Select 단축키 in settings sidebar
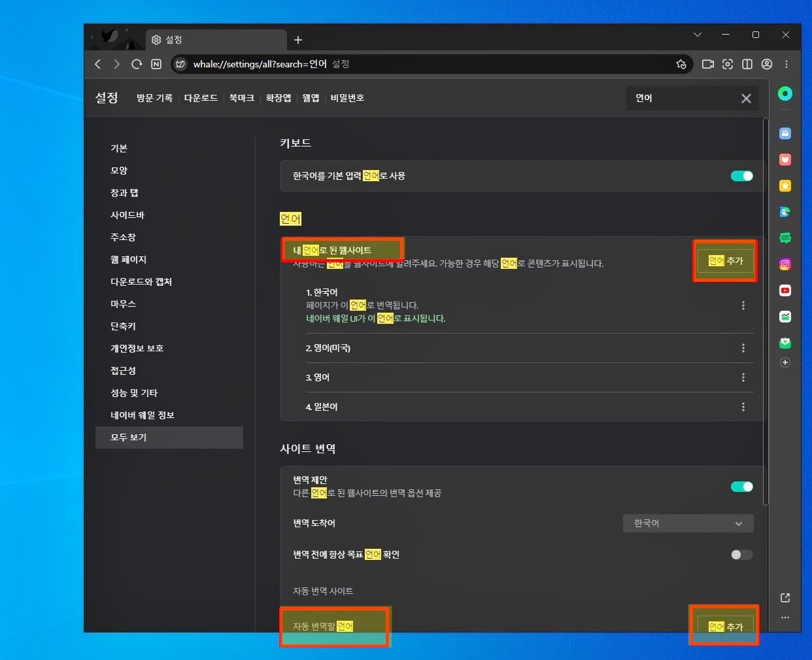The image size is (812, 660). point(169,326)
